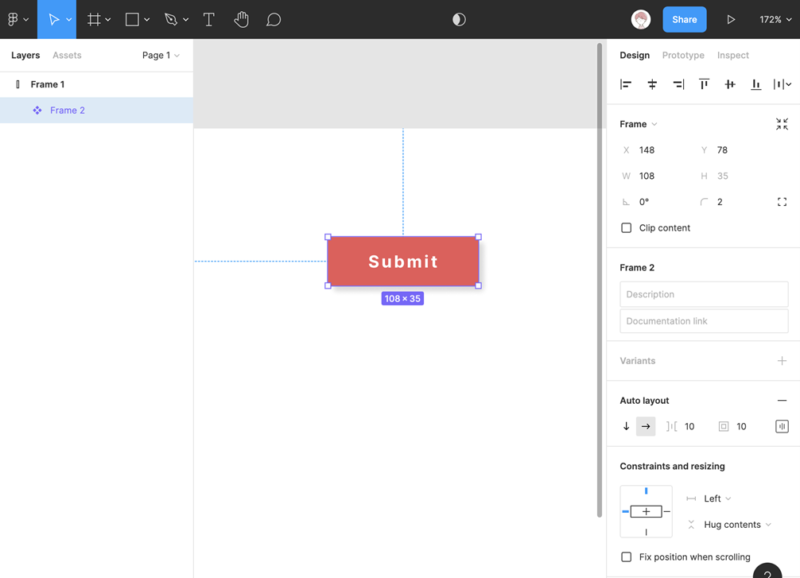Align selection to top edge
The width and height of the screenshot is (800, 578).
pyautogui.click(x=704, y=85)
